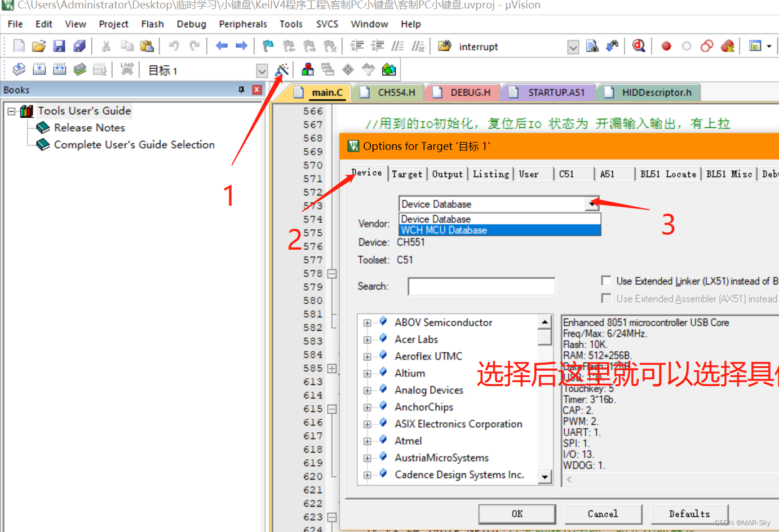Open the Device Database dropdown arrow
Screen dimensions: 779x532
pyautogui.click(x=592, y=204)
